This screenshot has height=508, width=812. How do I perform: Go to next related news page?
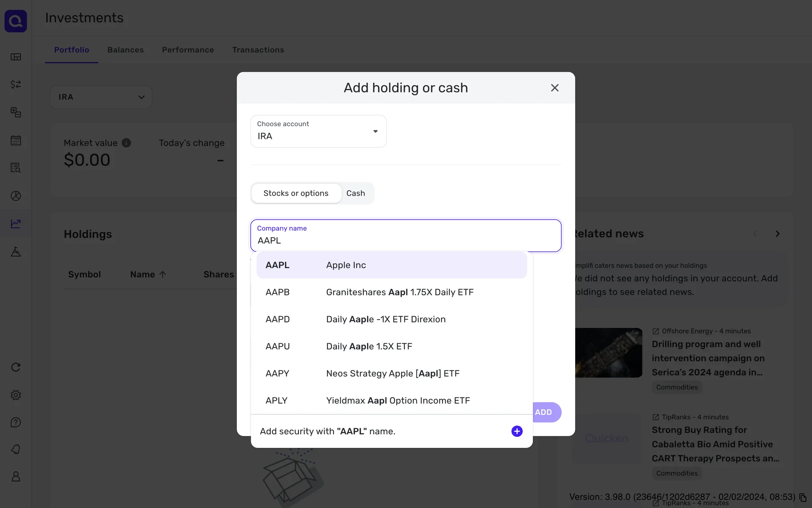pos(777,234)
